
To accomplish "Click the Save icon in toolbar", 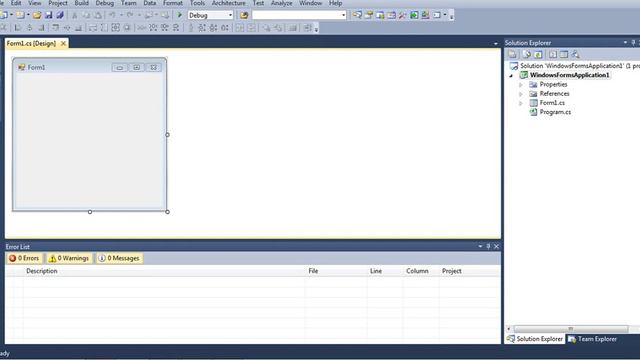I will coord(49,16).
